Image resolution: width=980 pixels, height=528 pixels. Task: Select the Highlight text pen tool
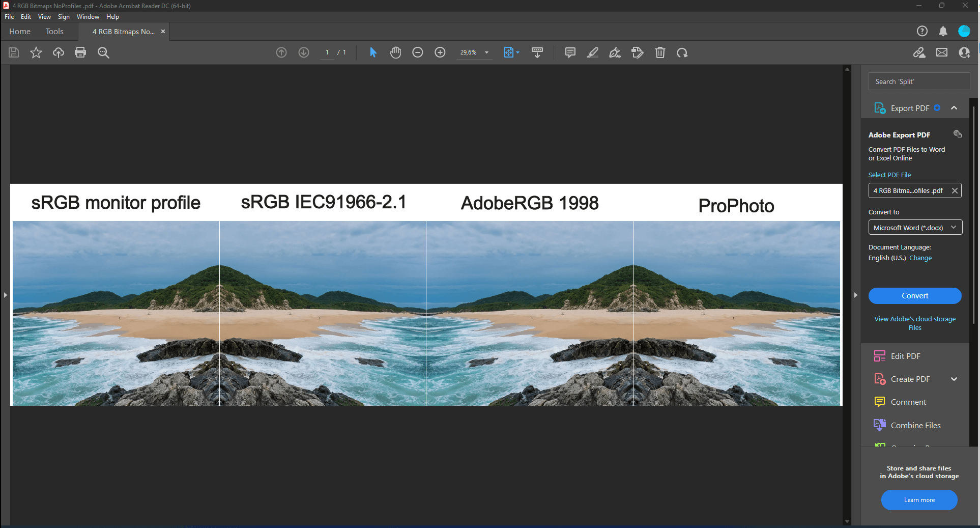pos(593,52)
